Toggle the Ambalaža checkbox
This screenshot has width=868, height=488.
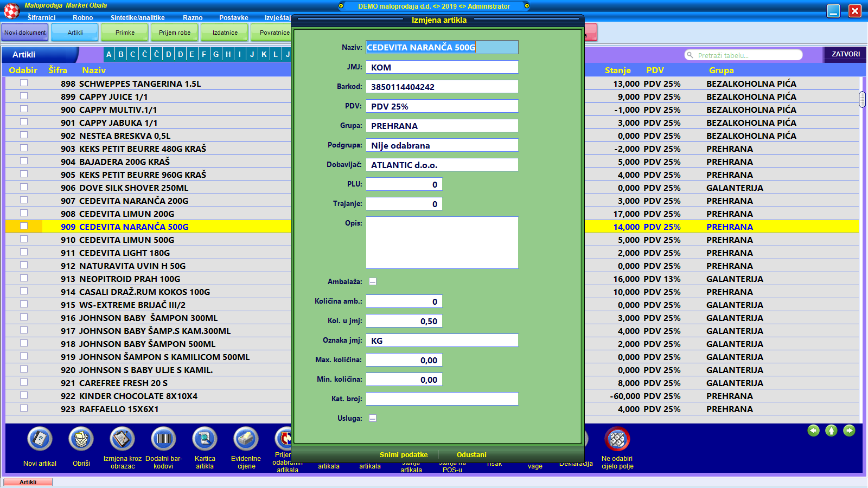pos(373,281)
